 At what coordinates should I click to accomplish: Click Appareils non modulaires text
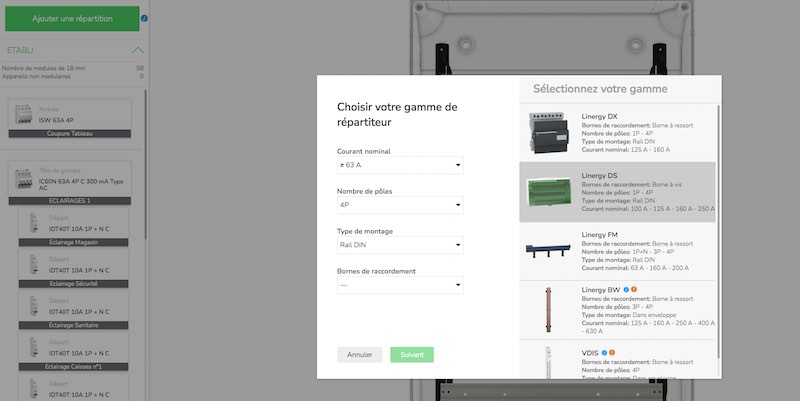(x=36, y=77)
